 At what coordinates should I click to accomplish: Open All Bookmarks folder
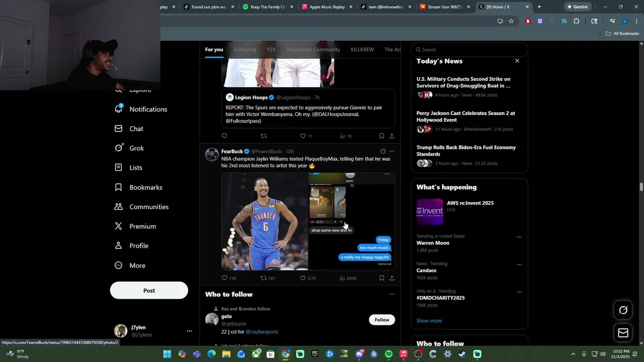(622, 34)
